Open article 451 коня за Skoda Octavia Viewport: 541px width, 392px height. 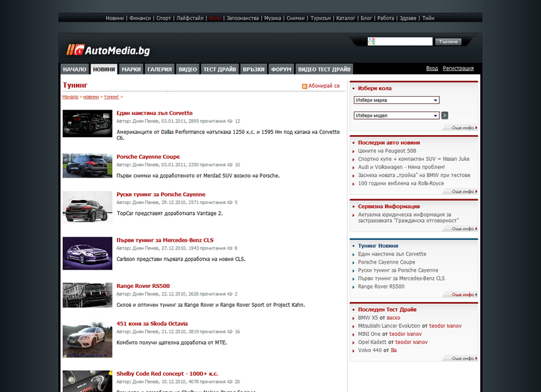pyautogui.click(x=152, y=324)
